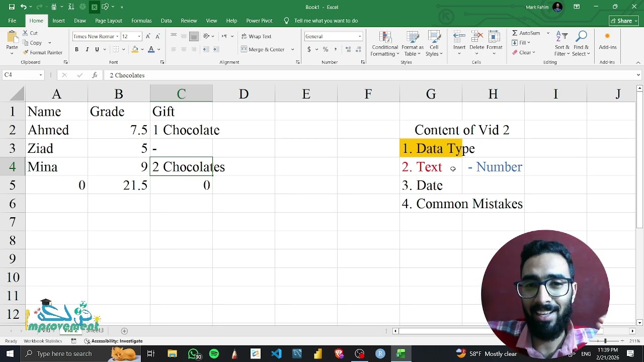The width and height of the screenshot is (644, 362).
Task: Toggle italic formatting
Action: (87, 49)
